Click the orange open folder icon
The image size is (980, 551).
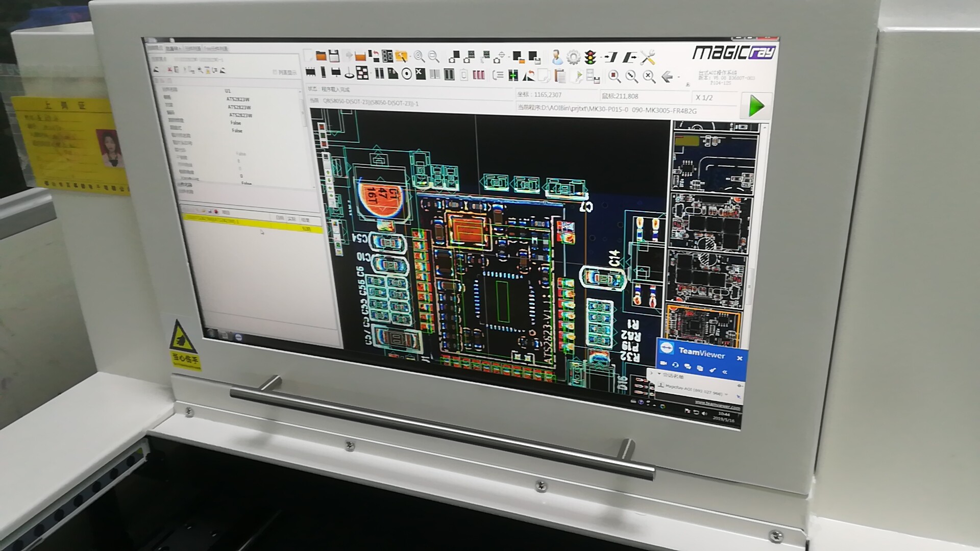[321, 56]
